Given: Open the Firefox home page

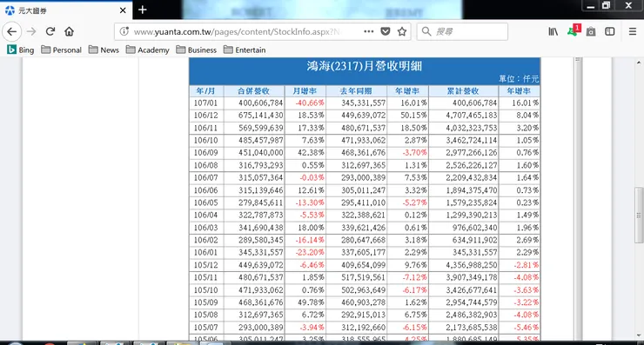Looking at the screenshot, I should 69,31.
